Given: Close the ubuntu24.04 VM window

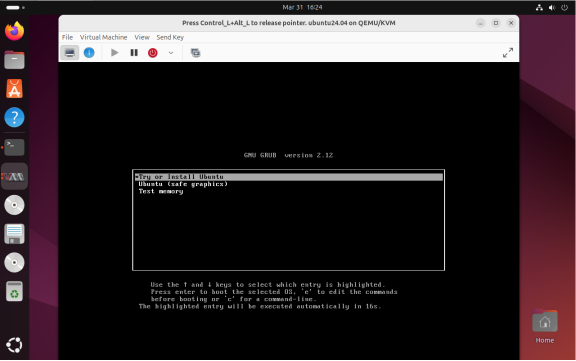Looking at the screenshot, I should [511, 23].
